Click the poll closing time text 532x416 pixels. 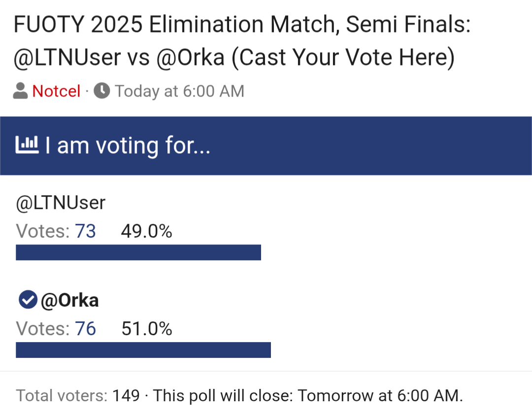308,396
